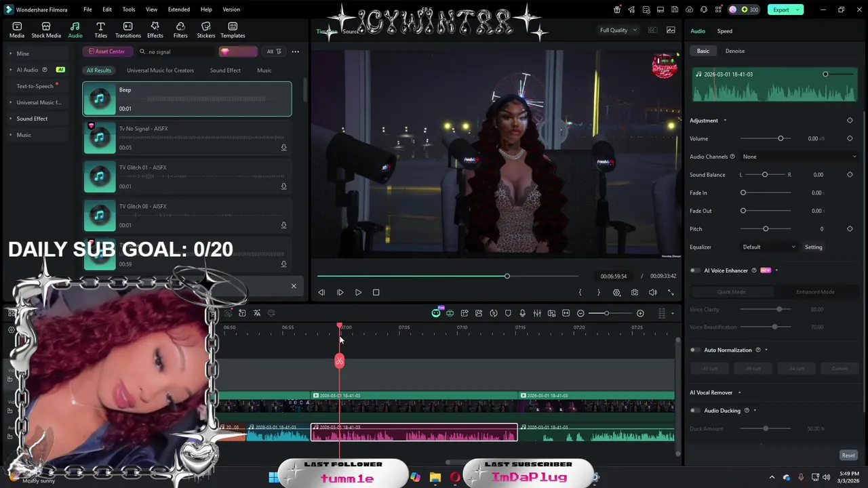Screen dimensions: 868x488
Task: Download the TV Glitch 01 - AISFX sound
Action: click(x=283, y=186)
